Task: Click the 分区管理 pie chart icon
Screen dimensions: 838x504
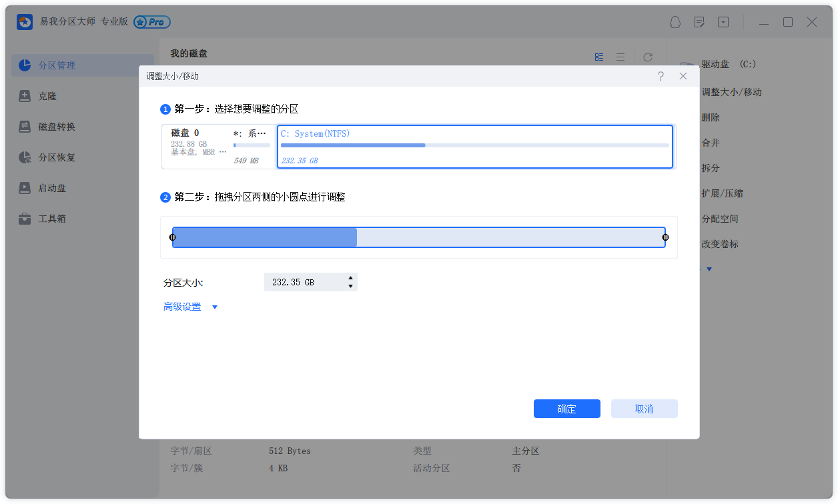Action: 25,65
